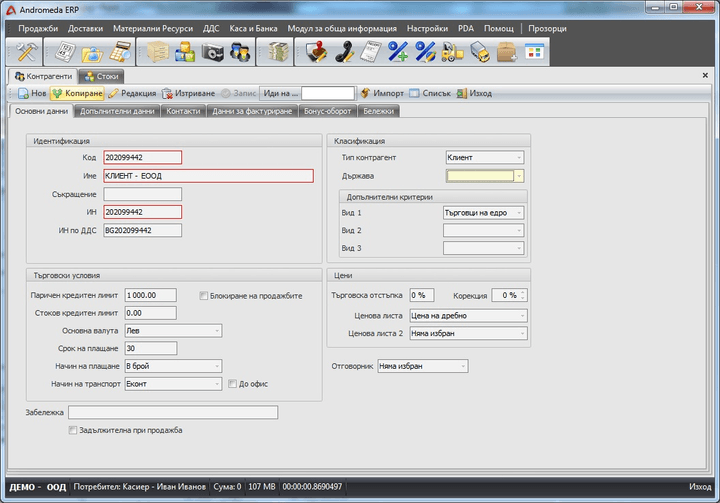The height and width of the screenshot is (503, 720).
Task: Close the Контрагенти document tab panel
Action: [705, 75]
